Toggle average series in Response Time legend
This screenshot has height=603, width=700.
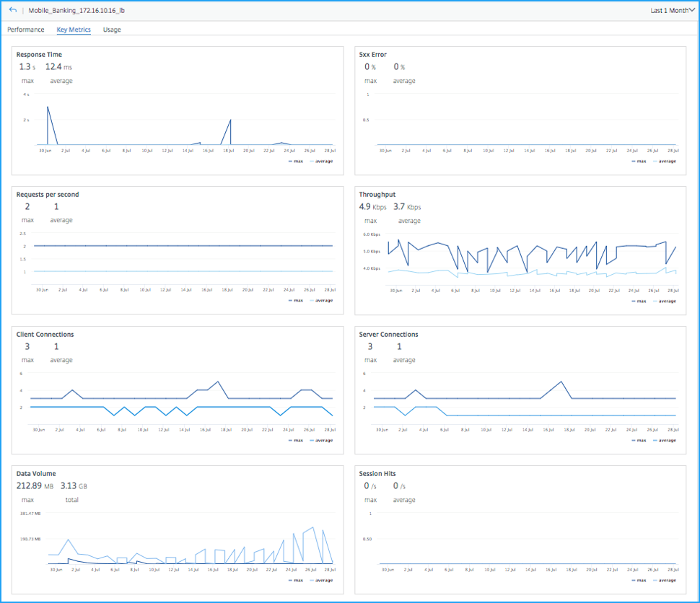(x=321, y=161)
